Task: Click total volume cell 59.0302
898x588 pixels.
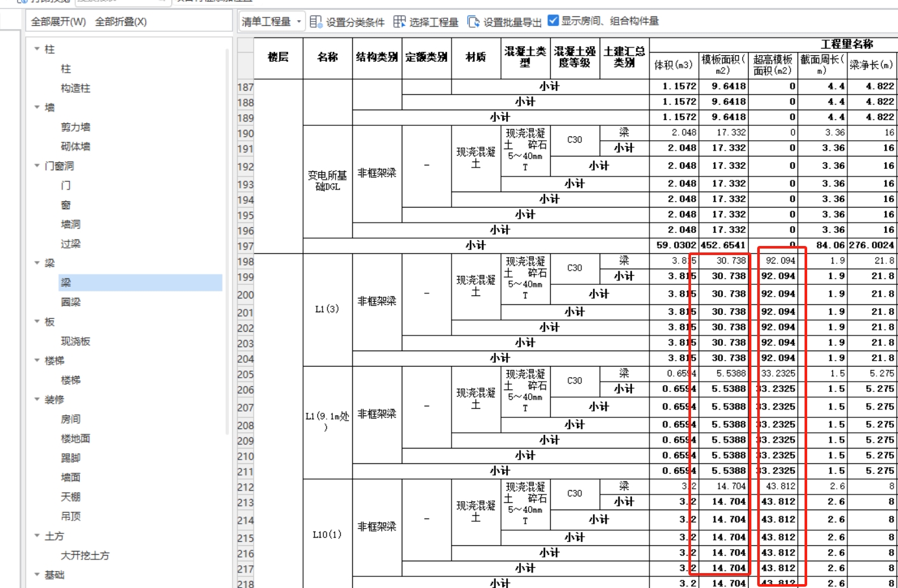Action: (674, 245)
